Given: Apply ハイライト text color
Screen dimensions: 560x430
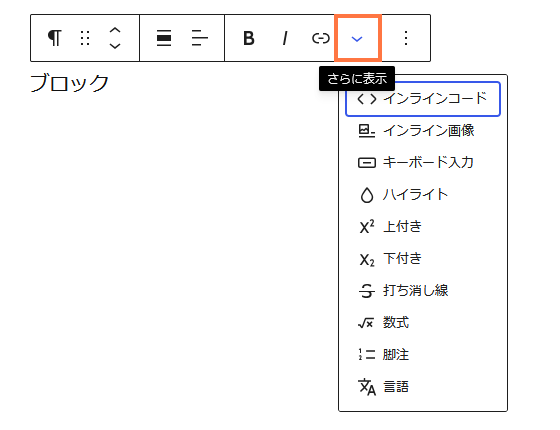Looking at the screenshot, I should pyautogui.click(x=423, y=195).
